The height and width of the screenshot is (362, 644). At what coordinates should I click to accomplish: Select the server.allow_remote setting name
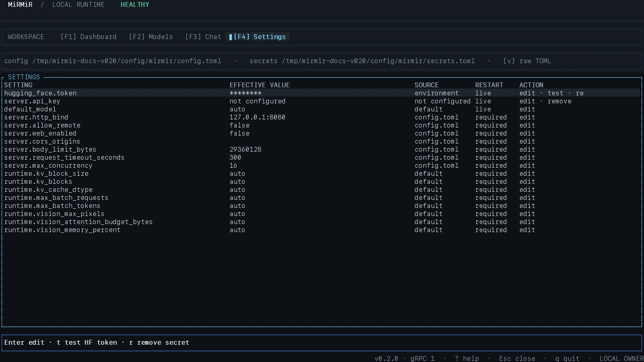pos(42,125)
